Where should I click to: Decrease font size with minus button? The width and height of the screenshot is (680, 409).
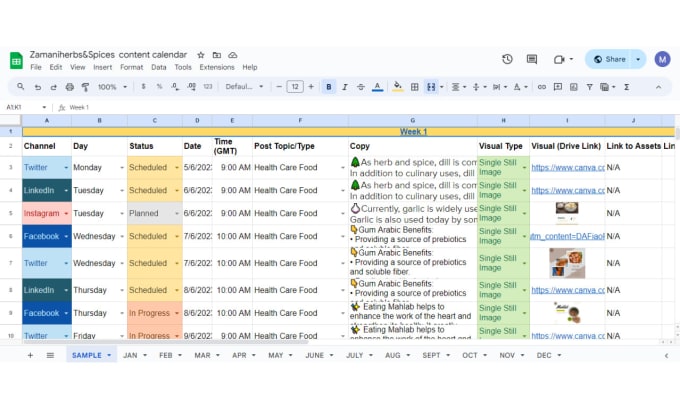(x=279, y=87)
